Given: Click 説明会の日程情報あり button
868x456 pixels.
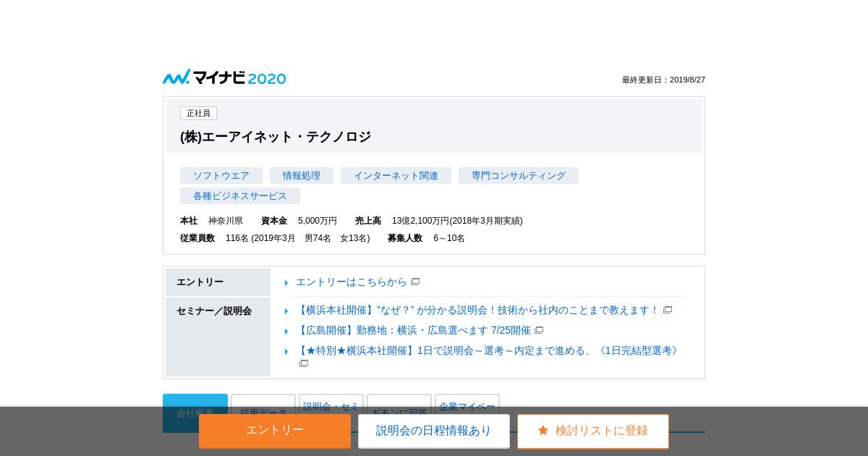Looking at the screenshot, I should point(434,431).
